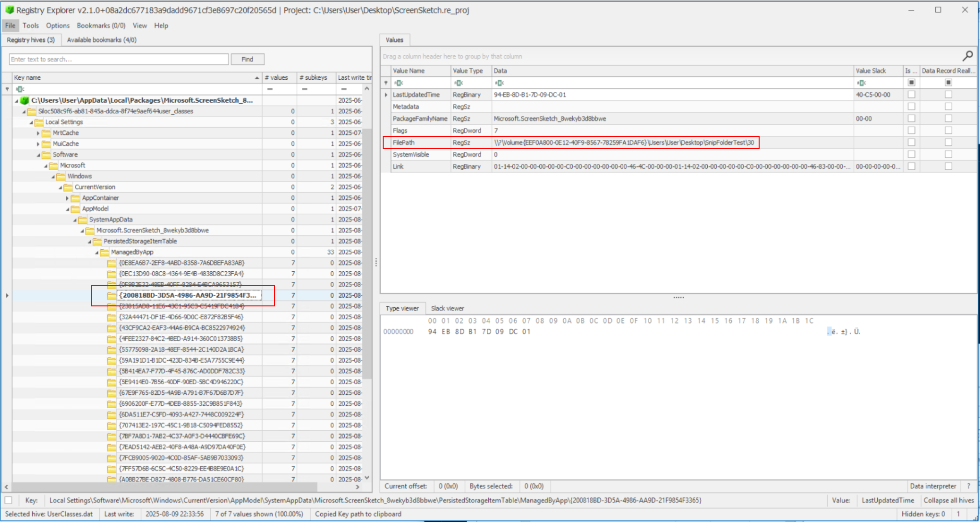Click the search text input field

click(119, 59)
